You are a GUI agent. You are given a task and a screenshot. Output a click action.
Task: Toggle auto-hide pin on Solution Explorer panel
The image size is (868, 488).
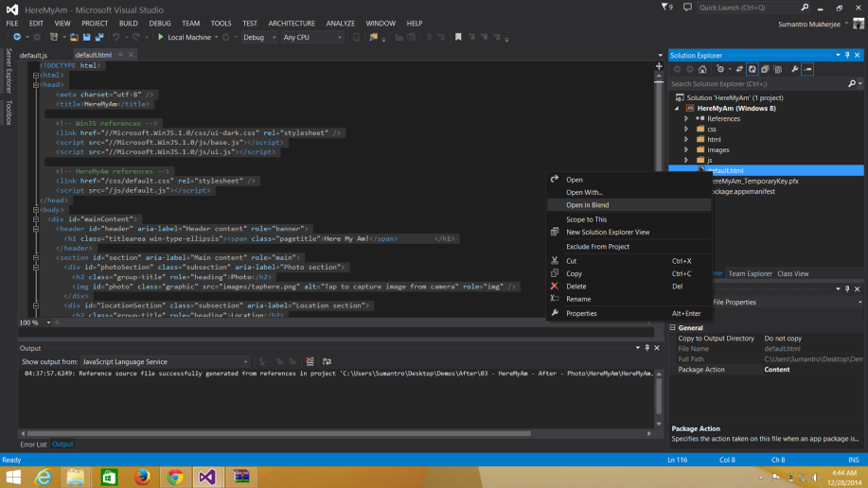pos(847,56)
